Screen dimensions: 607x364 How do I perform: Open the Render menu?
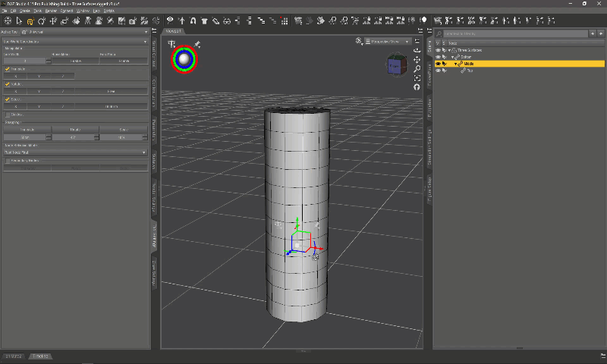51,11
